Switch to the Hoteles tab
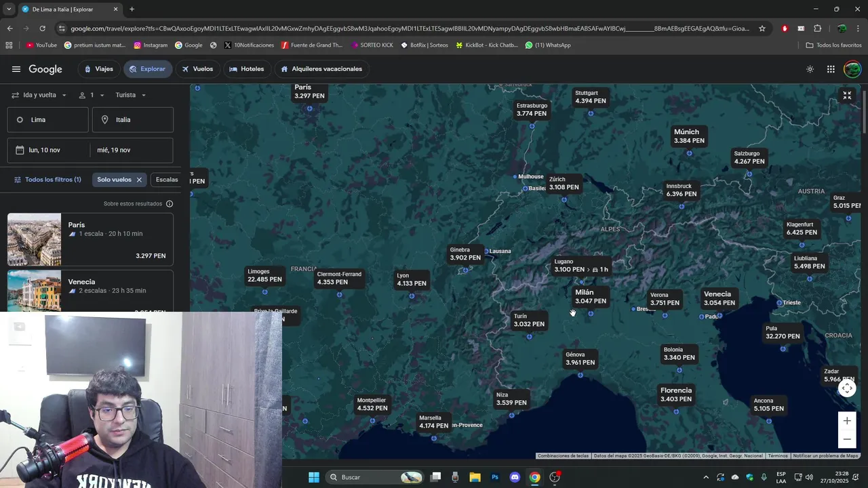The image size is (868, 488). (x=246, y=69)
